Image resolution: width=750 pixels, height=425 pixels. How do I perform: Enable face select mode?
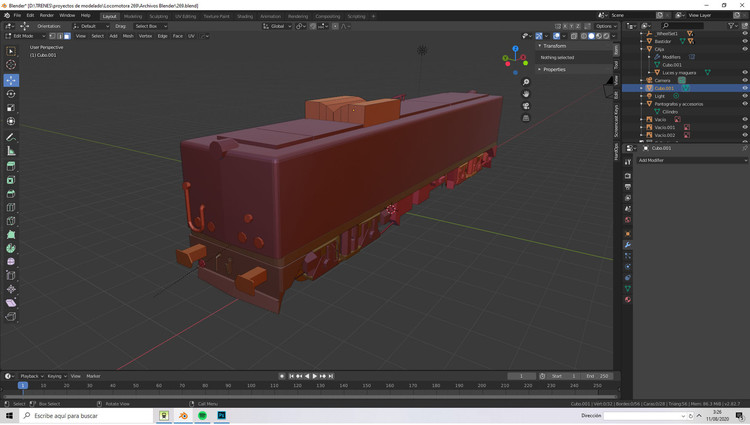(67, 36)
